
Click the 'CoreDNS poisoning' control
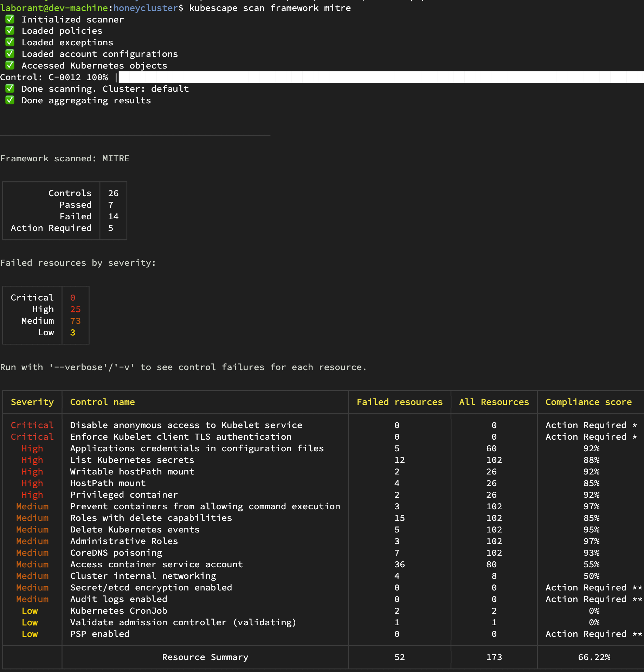pos(116,553)
